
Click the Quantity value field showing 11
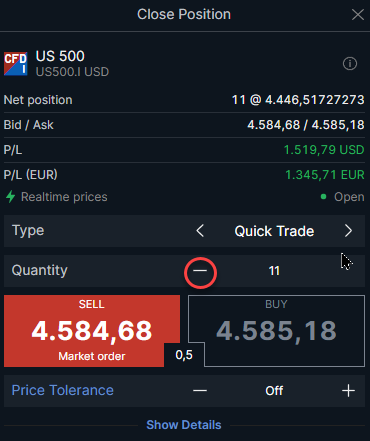pos(274,271)
